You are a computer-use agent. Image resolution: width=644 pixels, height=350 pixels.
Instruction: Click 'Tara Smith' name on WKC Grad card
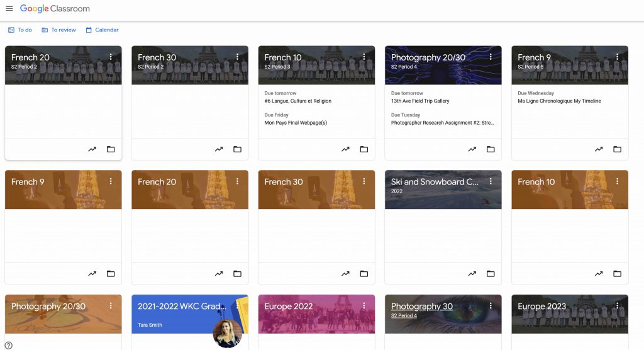point(150,325)
